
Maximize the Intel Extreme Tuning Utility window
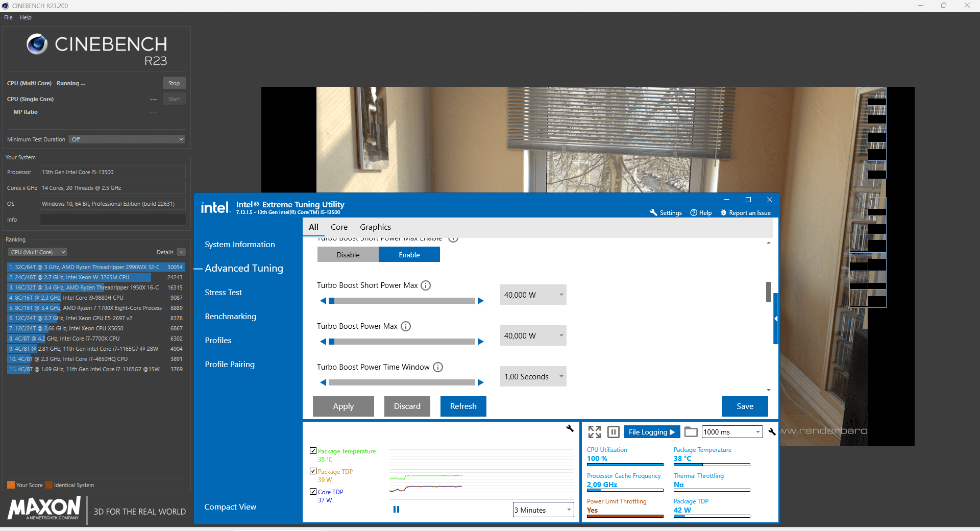click(748, 200)
